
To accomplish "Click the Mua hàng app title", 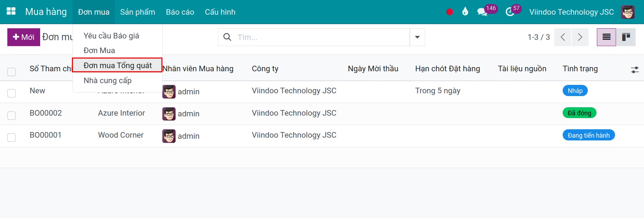I will [46, 12].
